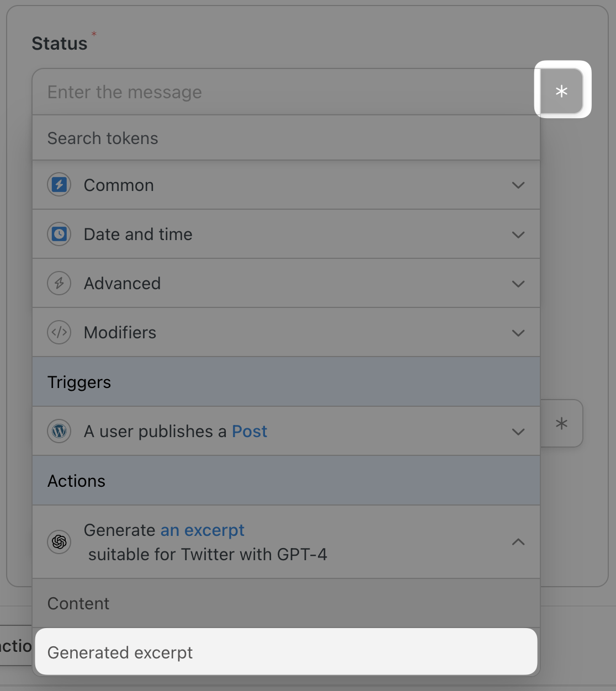The height and width of the screenshot is (691, 616).
Task: Open the Date and time token group
Action: (x=286, y=234)
